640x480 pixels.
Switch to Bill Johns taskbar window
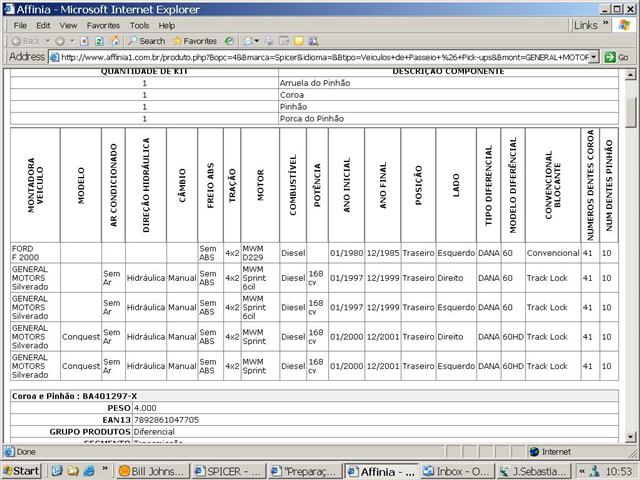(153, 471)
